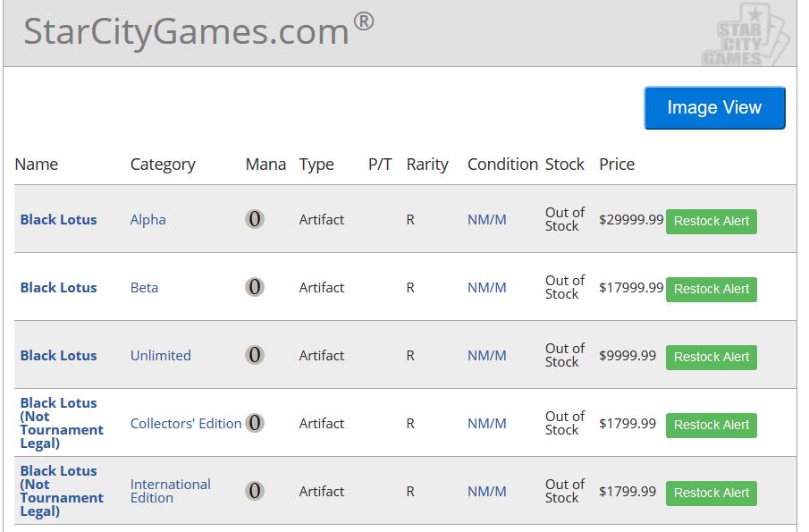The width and height of the screenshot is (809, 532).
Task: Set Restock Alert for Alpha Black Lotus
Action: click(711, 221)
